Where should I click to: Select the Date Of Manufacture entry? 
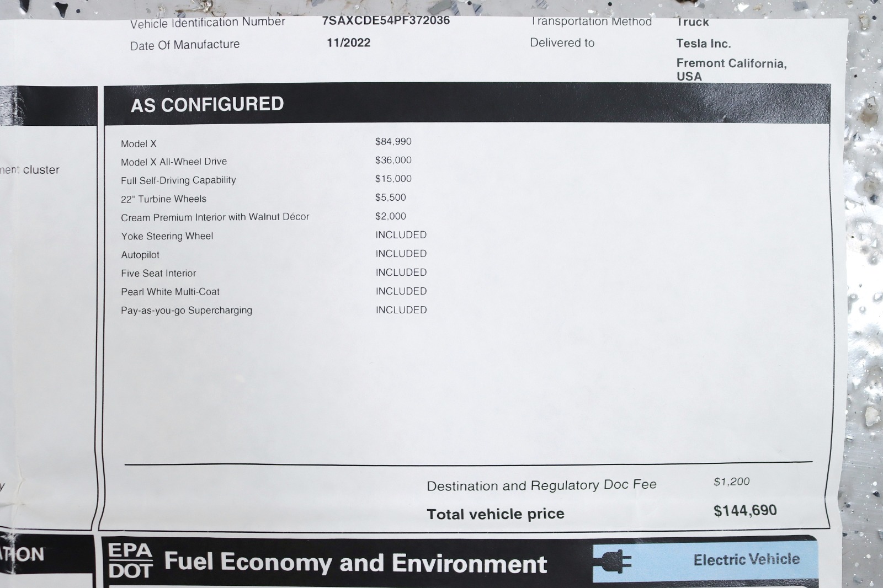pos(184,44)
